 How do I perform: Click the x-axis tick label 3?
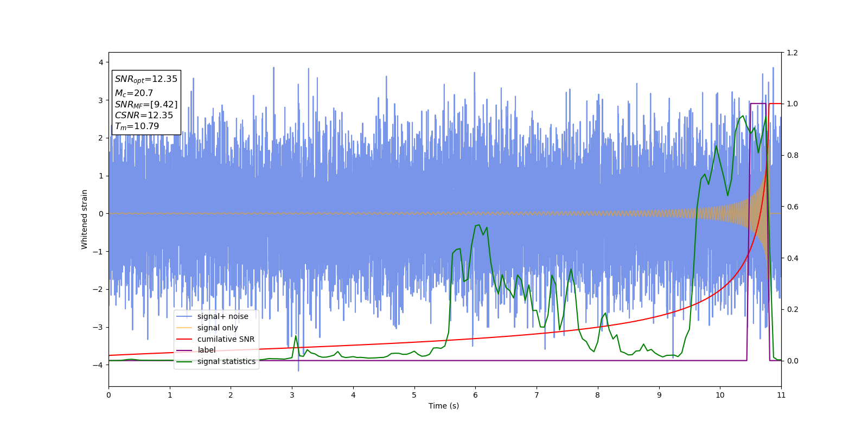point(292,395)
